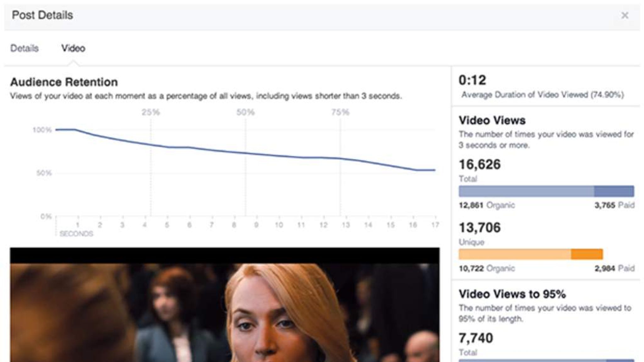644x362 pixels.
Task: Click the 10,722 Organic unique views label
Action: (486, 268)
